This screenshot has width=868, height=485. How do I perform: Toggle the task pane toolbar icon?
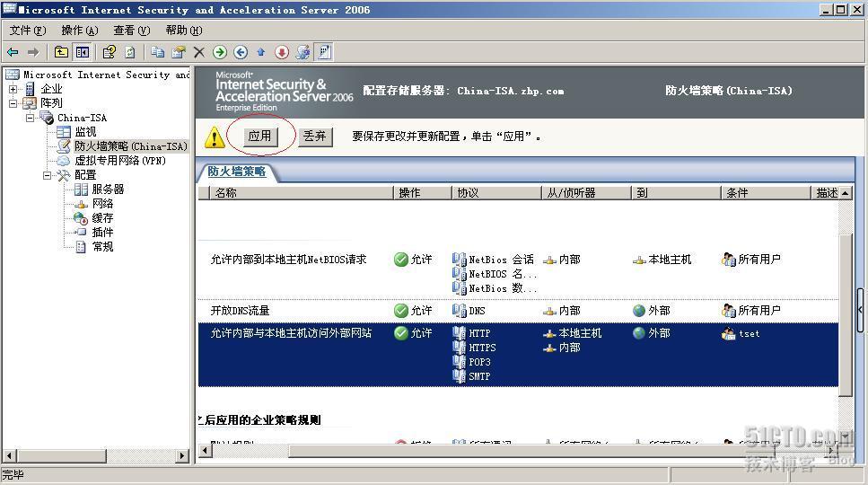coord(324,53)
